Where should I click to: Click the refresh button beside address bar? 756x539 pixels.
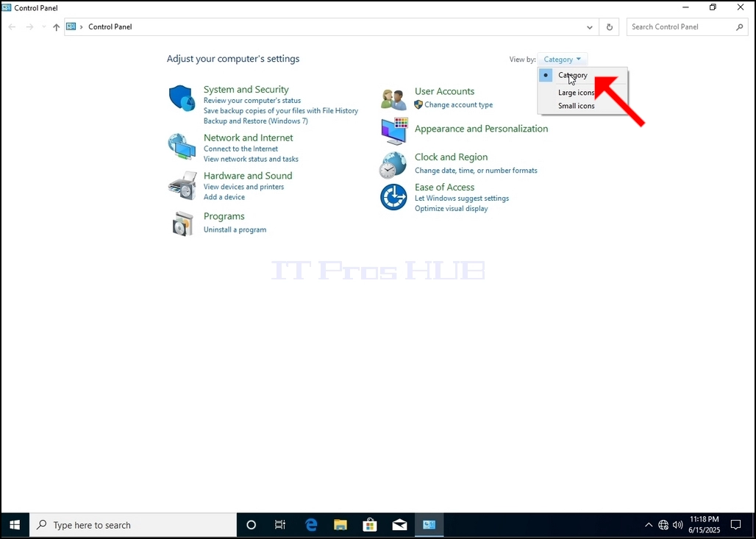point(610,27)
